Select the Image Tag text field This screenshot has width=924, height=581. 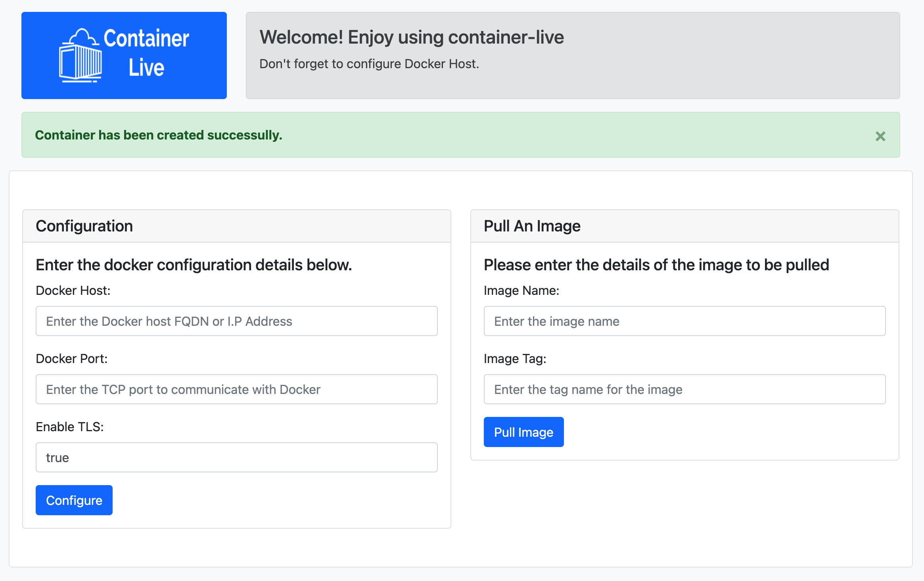(x=684, y=389)
